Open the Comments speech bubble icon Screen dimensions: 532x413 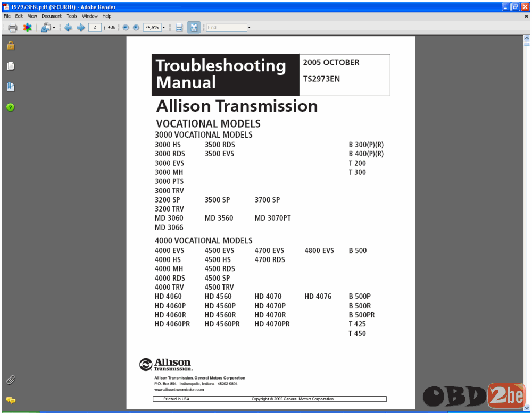click(x=11, y=400)
